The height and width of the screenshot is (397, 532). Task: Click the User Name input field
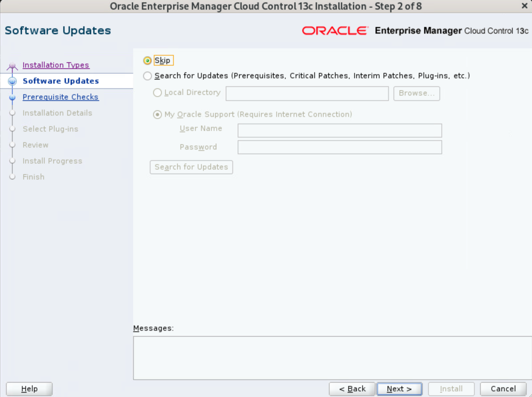(x=340, y=131)
